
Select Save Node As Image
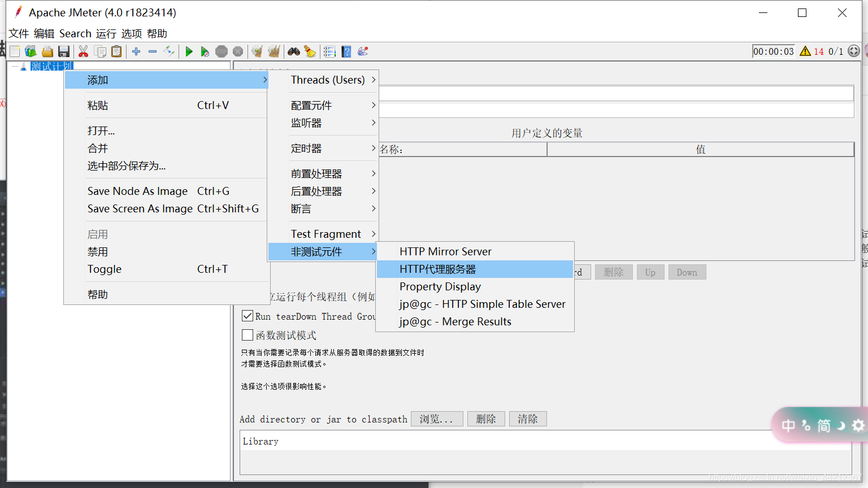point(166,191)
